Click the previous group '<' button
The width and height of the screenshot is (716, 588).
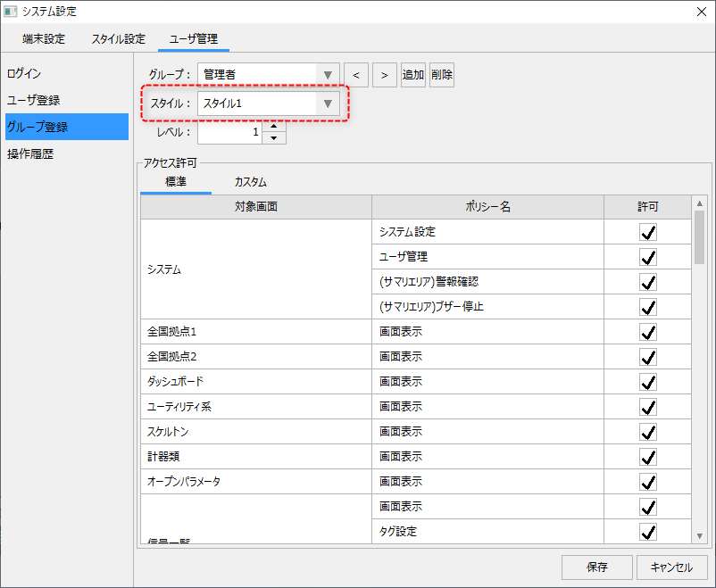[x=356, y=75]
